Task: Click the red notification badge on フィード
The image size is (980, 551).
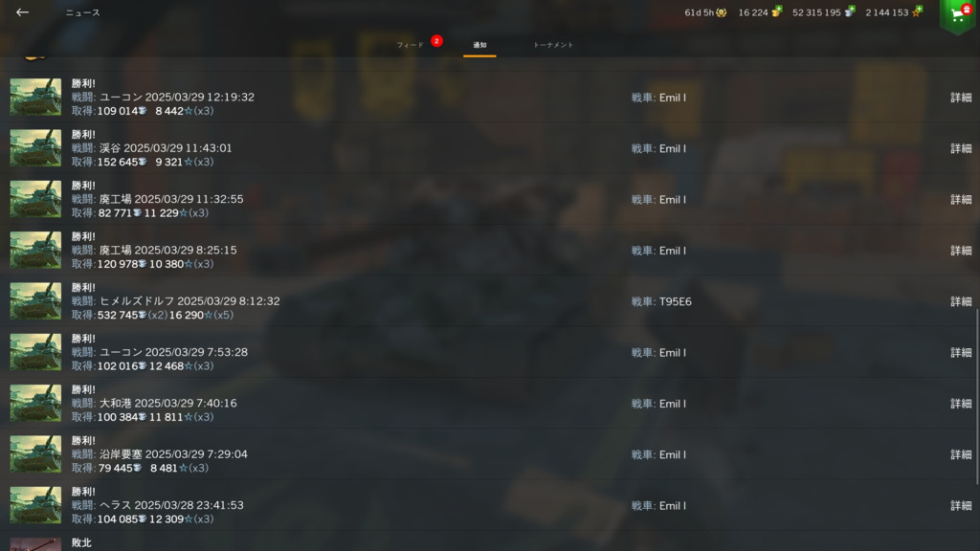Action: tap(436, 40)
